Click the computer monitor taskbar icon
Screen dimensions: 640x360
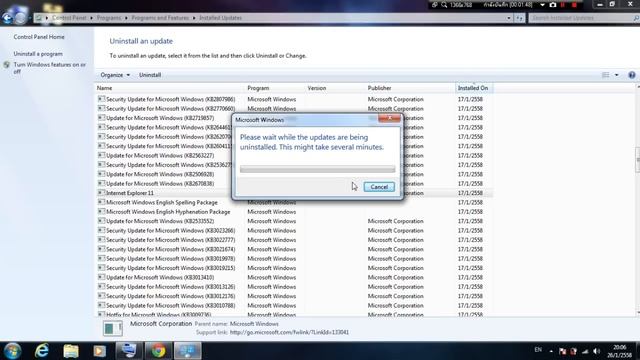tap(129, 351)
